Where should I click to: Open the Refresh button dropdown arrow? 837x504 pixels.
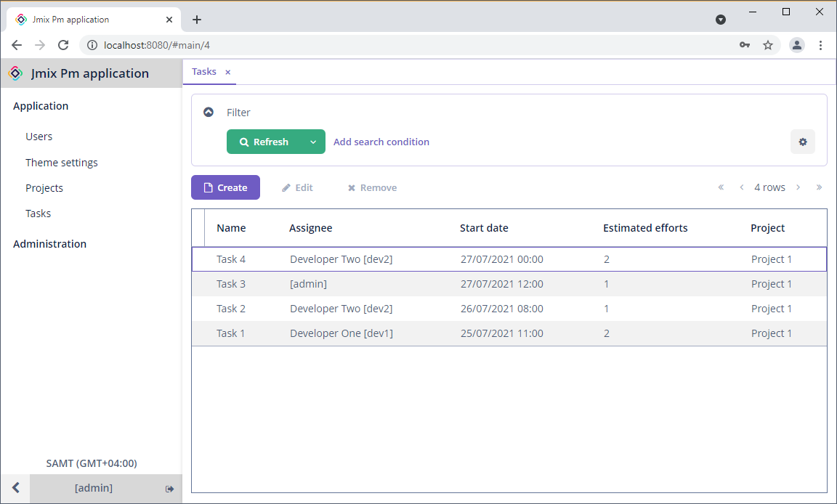click(x=313, y=142)
